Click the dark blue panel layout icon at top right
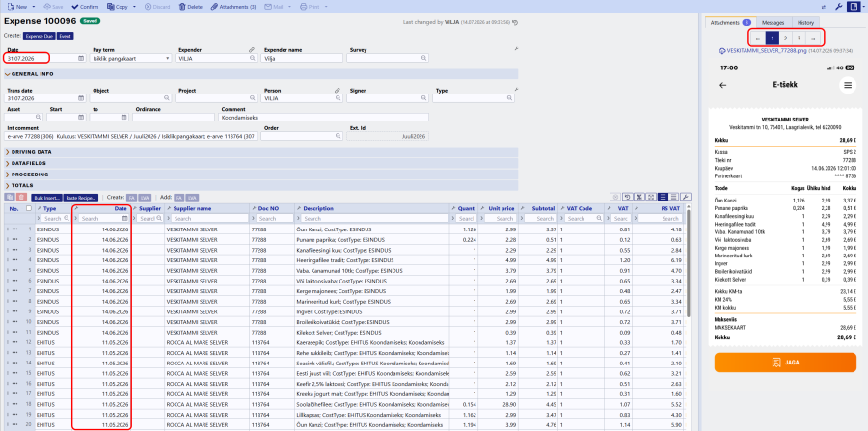 tap(853, 7)
